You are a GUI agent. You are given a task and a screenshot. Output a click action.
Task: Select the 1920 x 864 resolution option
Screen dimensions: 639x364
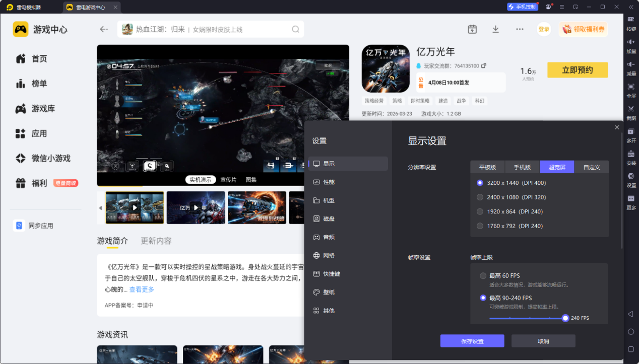pos(480,211)
